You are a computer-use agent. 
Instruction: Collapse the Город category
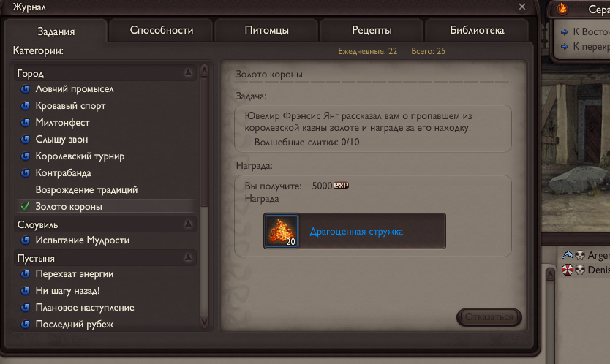(x=188, y=72)
